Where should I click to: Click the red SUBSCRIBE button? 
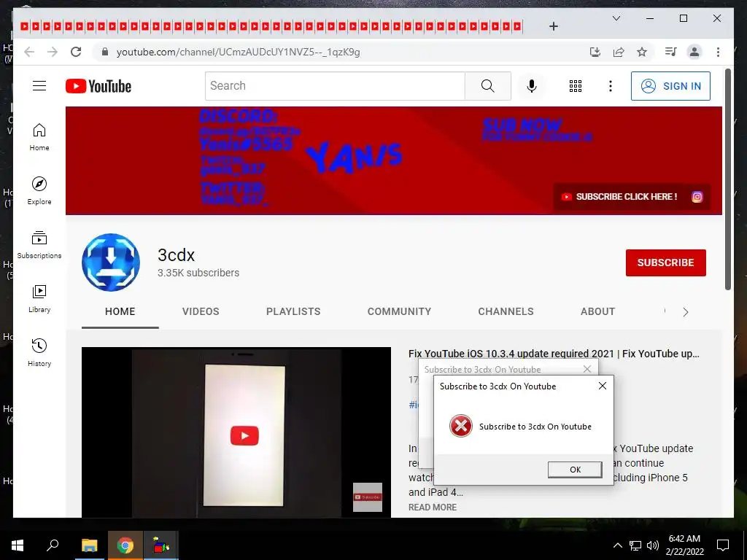[x=665, y=262]
